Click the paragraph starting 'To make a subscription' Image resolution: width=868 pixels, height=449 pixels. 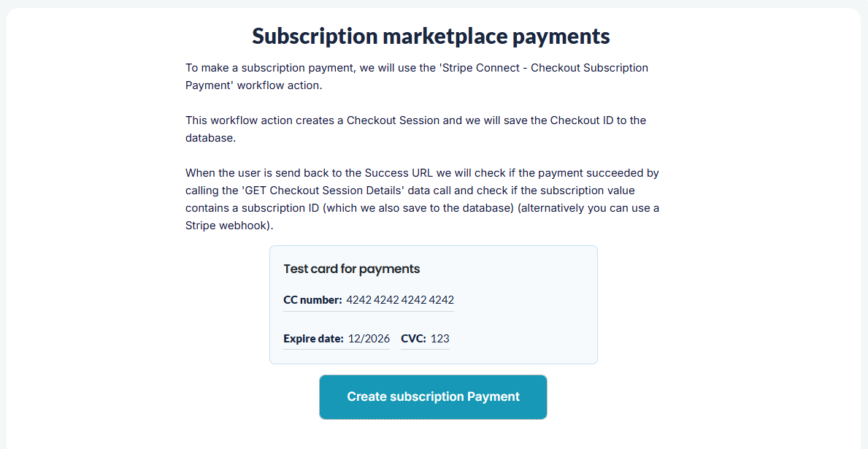(x=416, y=77)
